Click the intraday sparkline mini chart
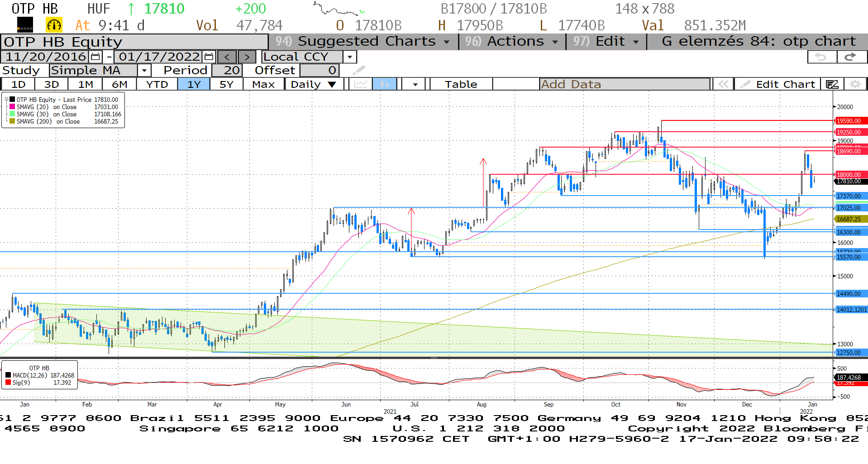The width and height of the screenshot is (868, 464). (339, 9)
